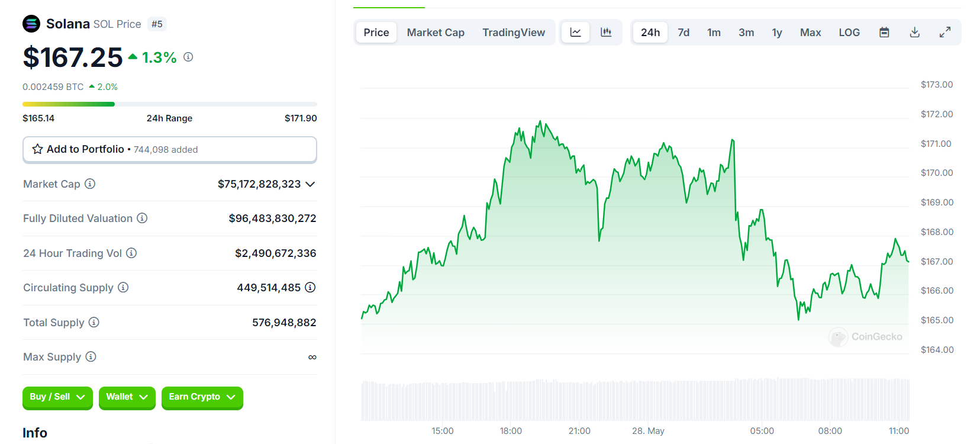The width and height of the screenshot is (980, 444).
Task: Click the $75,172,828,323 market cap value
Action: 259,184
